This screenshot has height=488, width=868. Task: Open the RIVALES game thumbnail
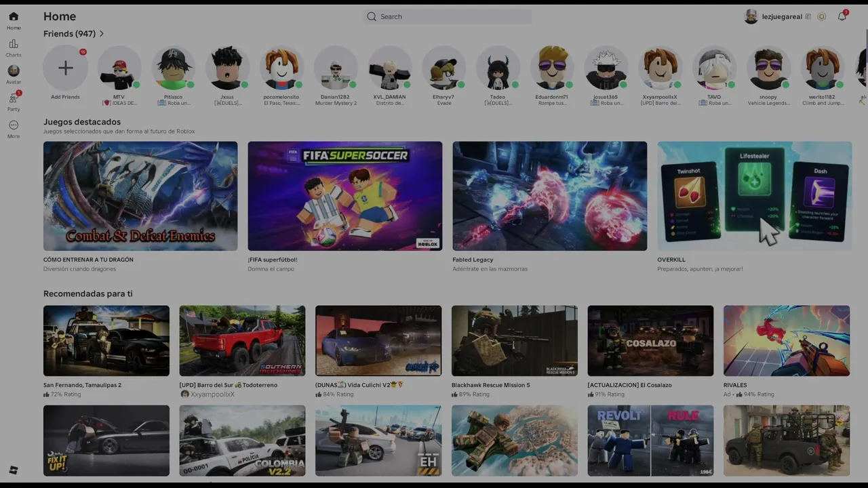click(x=787, y=341)
